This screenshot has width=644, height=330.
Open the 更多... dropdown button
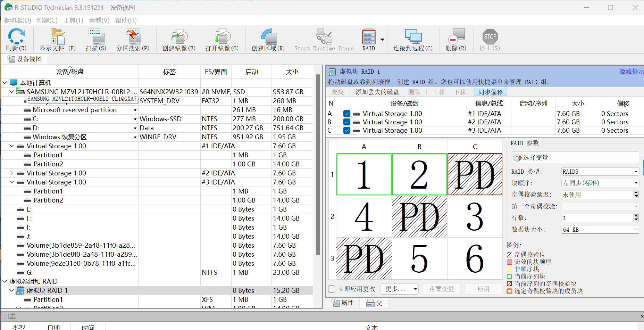tap(399, 289)
